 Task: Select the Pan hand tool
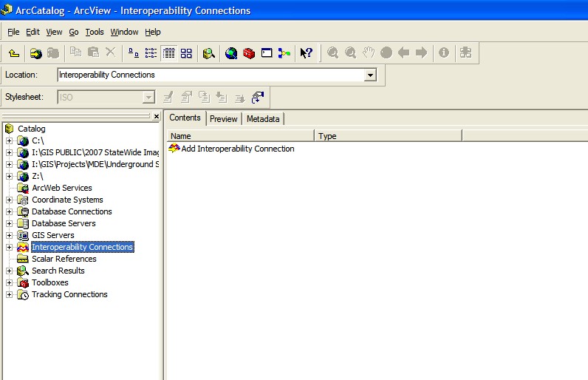(369, 52)
